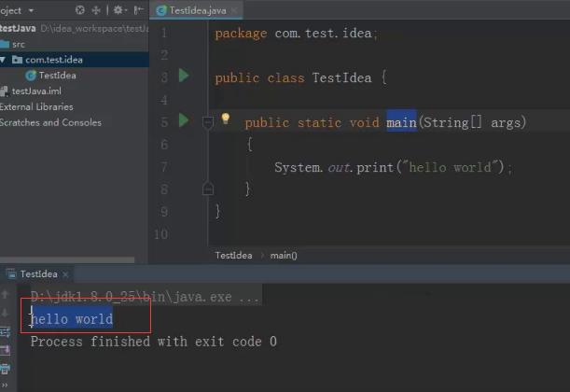Click the scroll to end icon in Run panel
This screenshot has width=570, height=392.
(x=5, y=350)
